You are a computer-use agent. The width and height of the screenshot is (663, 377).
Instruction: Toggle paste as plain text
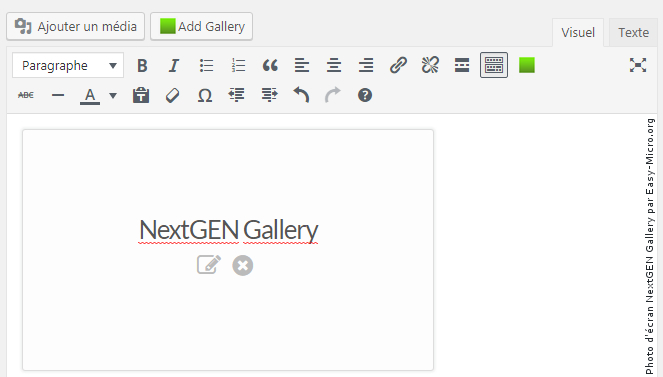pyautogui.click(x=141, y=96)
